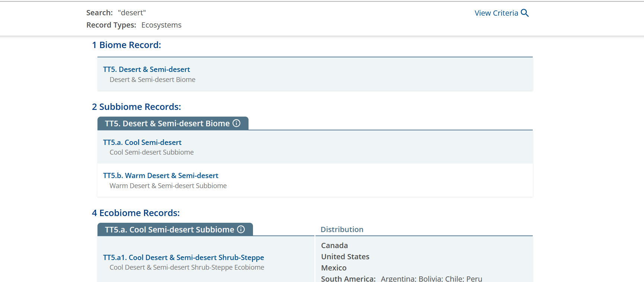Open the View Criteria link
The width and height of the screenshot is (644, 282).
click(496, 13)
